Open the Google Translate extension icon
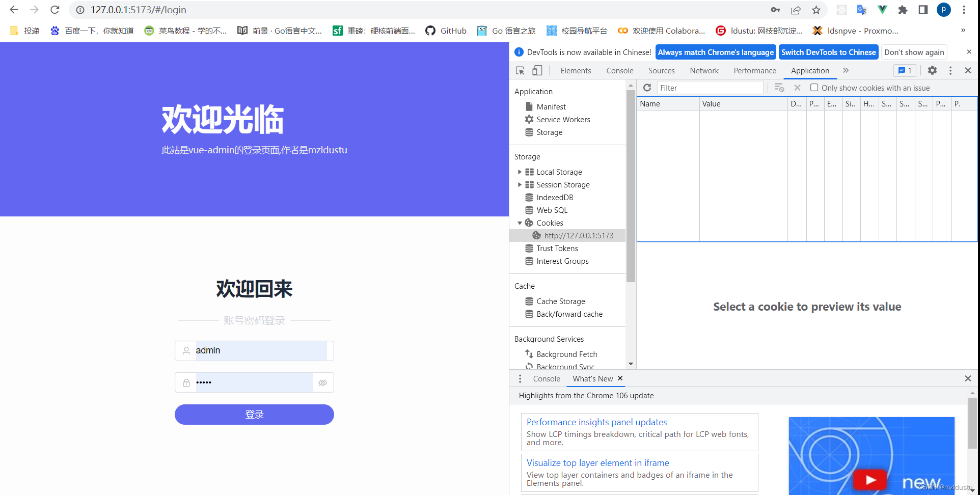The height and width of the screenshot is (495, 980). pos(862,10)
